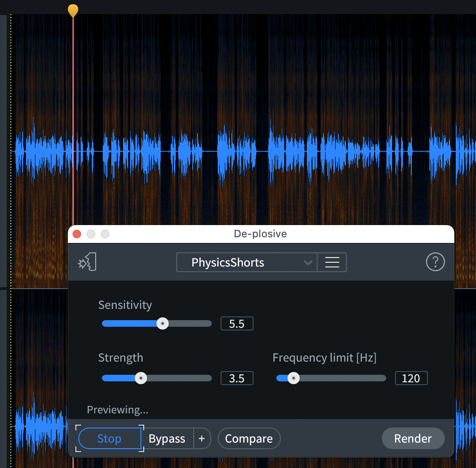Toggle the Bypass button

click(x=167, y=439)
